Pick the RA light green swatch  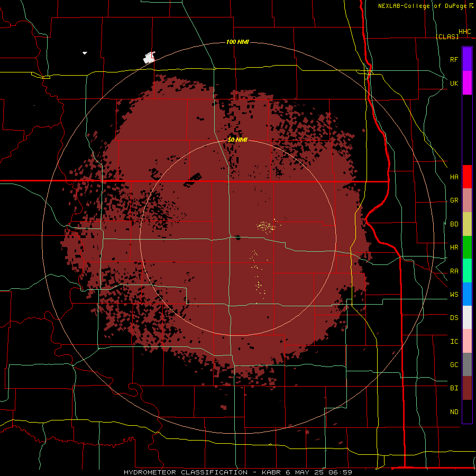tap(467, 271)
